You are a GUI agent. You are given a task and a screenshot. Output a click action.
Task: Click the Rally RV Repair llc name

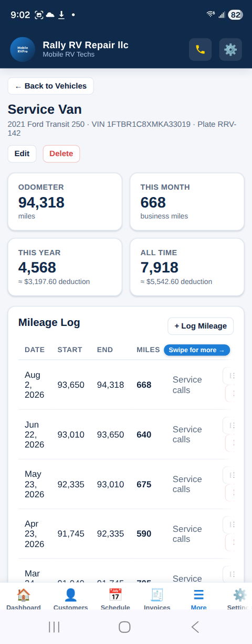86,45
